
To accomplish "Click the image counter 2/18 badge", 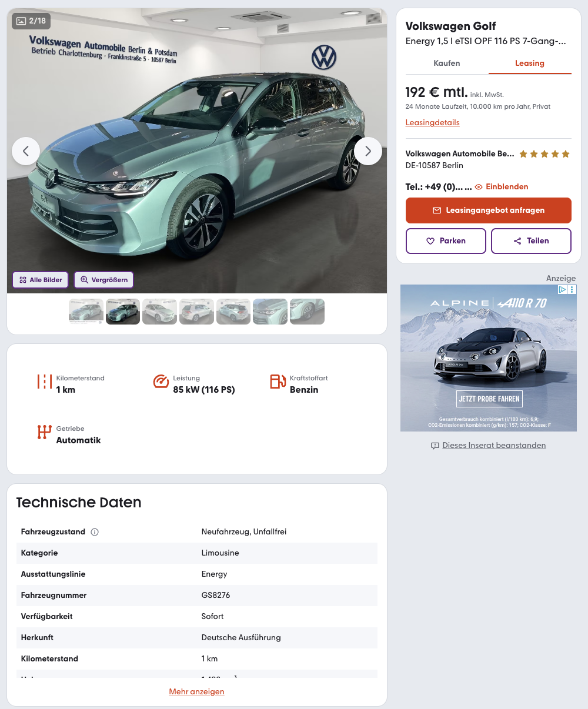I will point(31,21).
